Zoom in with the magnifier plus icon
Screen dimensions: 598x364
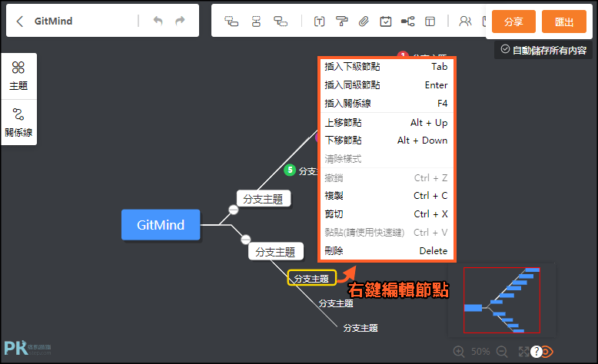tap(458, 352)
